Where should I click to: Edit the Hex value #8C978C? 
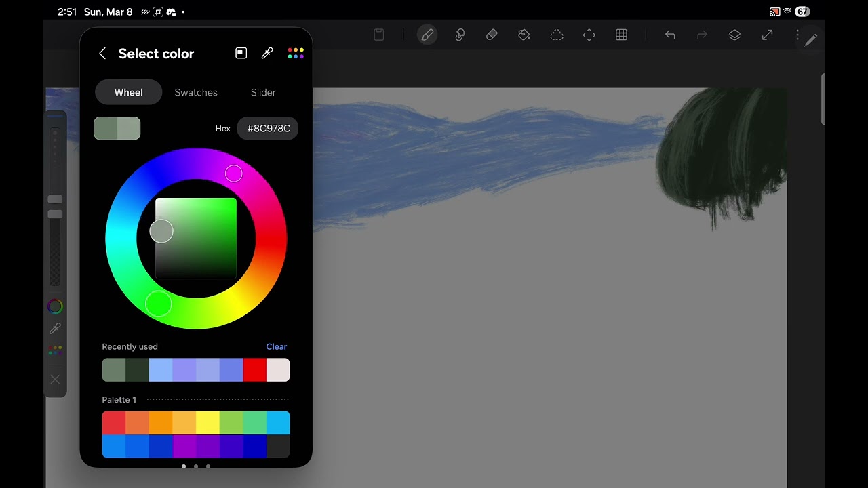click(268, 128)
